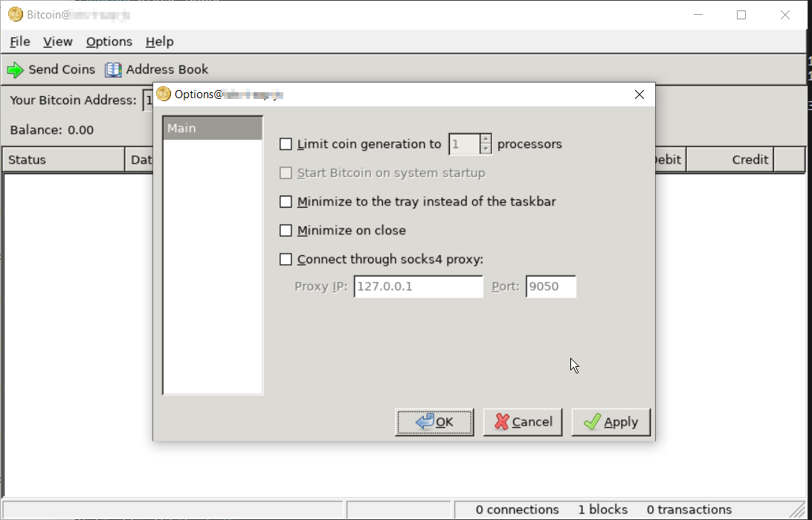Click the Bitcoin coin icon in the title bar
Viewport: 812px width, 520px height.
click(x=15, y=14)
